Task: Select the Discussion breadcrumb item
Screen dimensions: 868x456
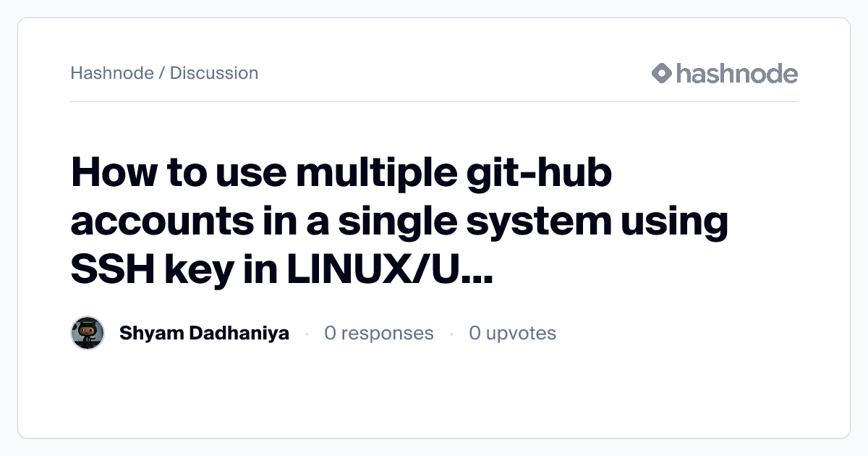Action: [x=214, y=73]
